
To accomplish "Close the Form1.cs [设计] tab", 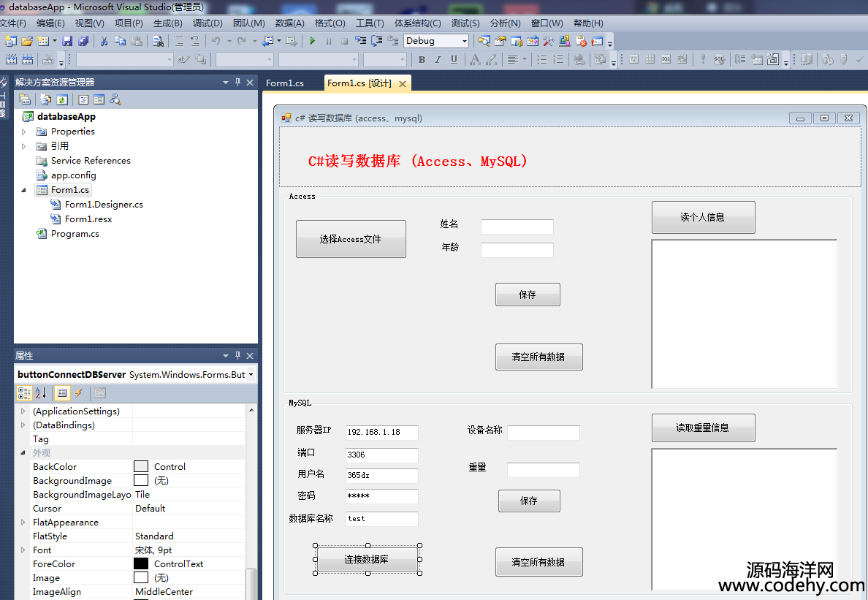I will tap(403, 83).
